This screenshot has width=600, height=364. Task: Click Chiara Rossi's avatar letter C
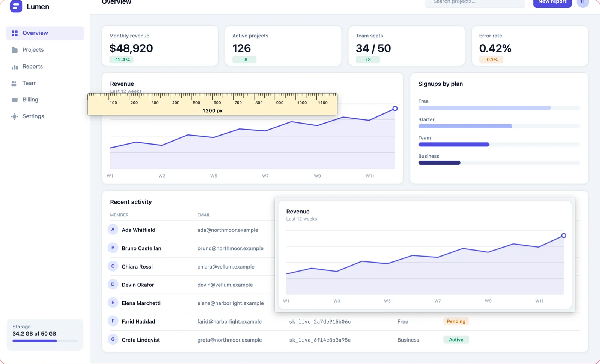(113, 266)
